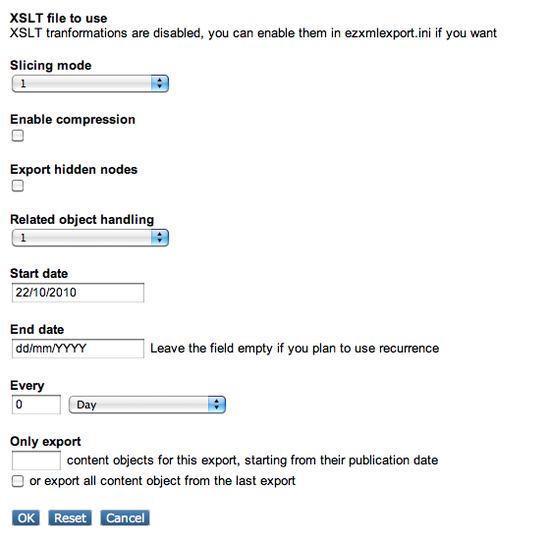Click the 'Export hidden nodes' label text
Viewport: 550px width, 542px height.
click(x=74, y=169)
